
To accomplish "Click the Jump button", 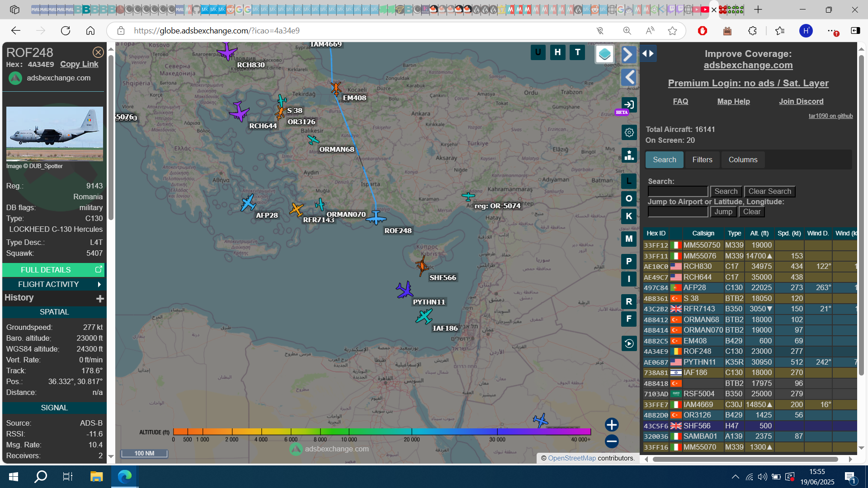I will pos(723,212).
